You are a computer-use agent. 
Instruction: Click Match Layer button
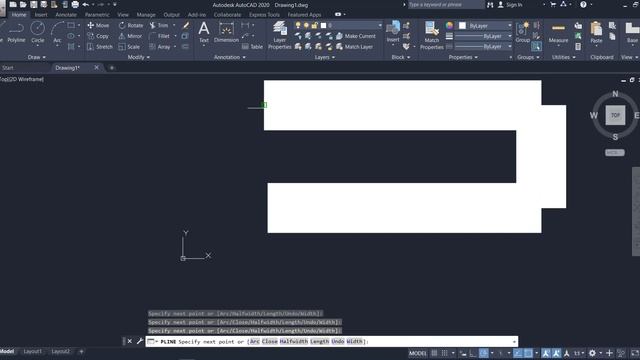click(354, 47)
